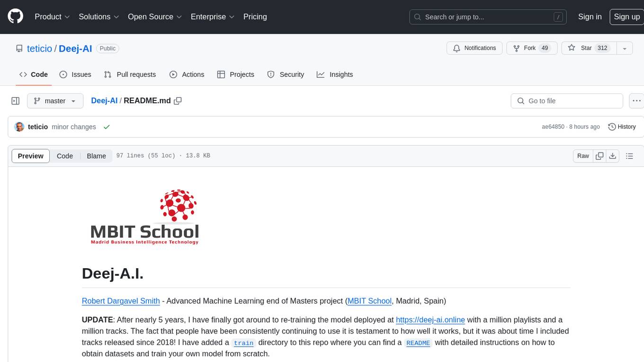
Task: Switch to the Security tab
Action: coord(286,74)
